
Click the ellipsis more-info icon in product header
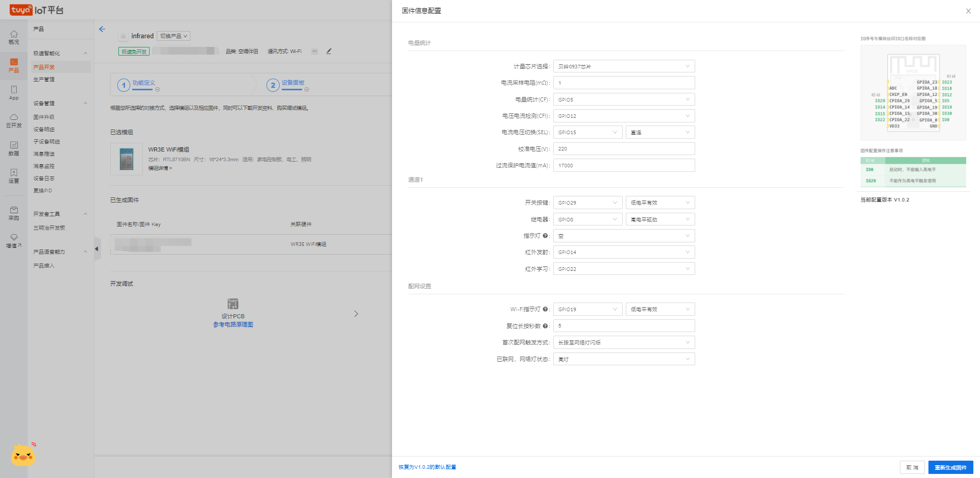314,51
